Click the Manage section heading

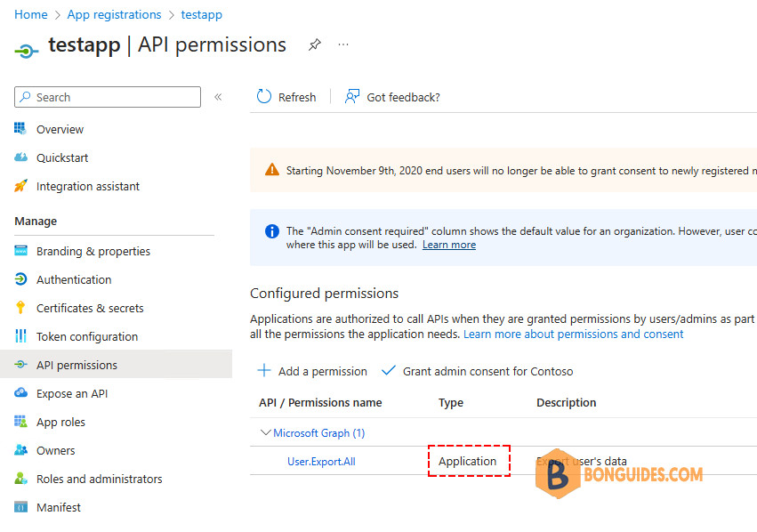click(36, 222)
